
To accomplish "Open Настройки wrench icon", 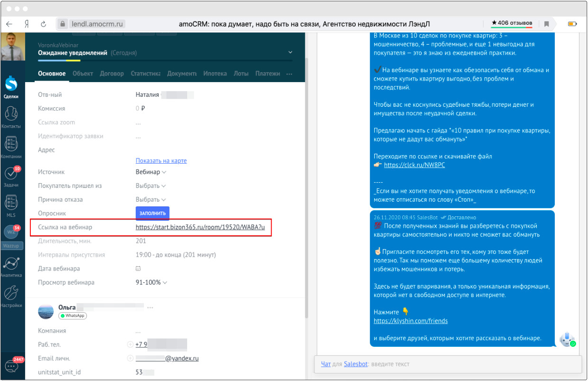I will pyautogui.click(x=11, y=297).
